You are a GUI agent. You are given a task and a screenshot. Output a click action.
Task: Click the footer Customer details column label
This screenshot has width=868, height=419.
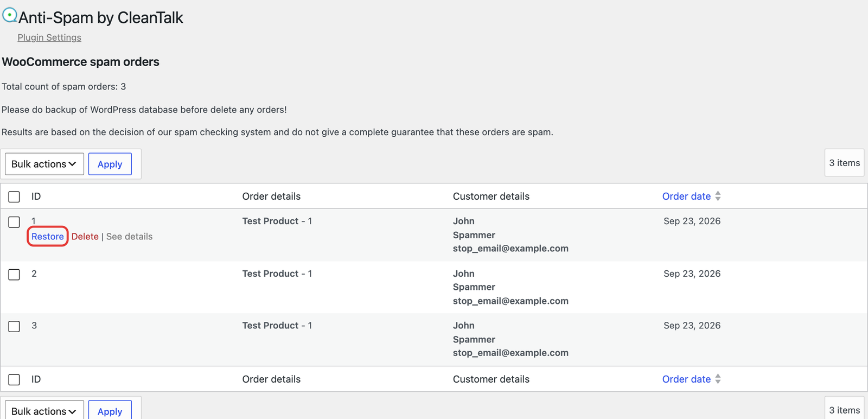pyautogui.click(x=491, y=379)
